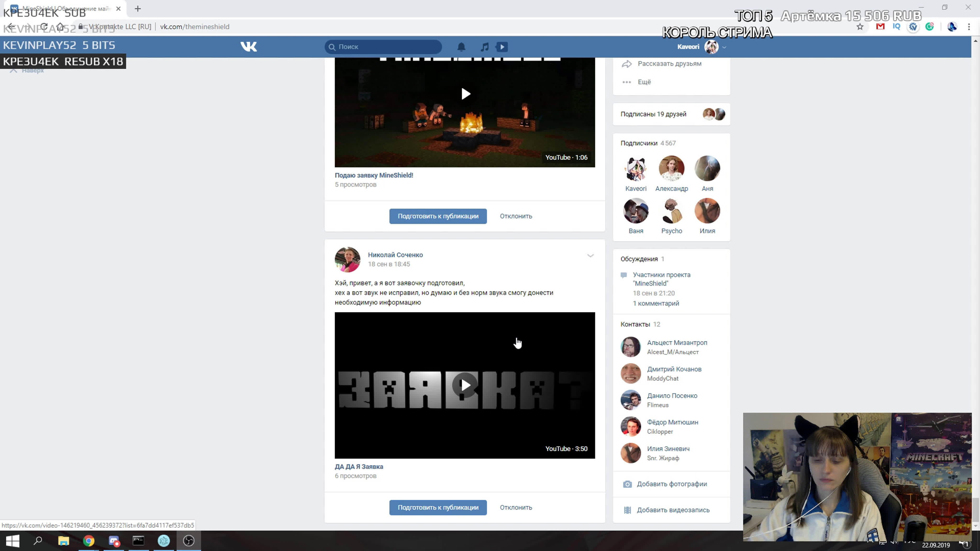The height and width of the screenshot is (551, 980).
Task: Open OBS Studio from taskbar
Action: 189,541
